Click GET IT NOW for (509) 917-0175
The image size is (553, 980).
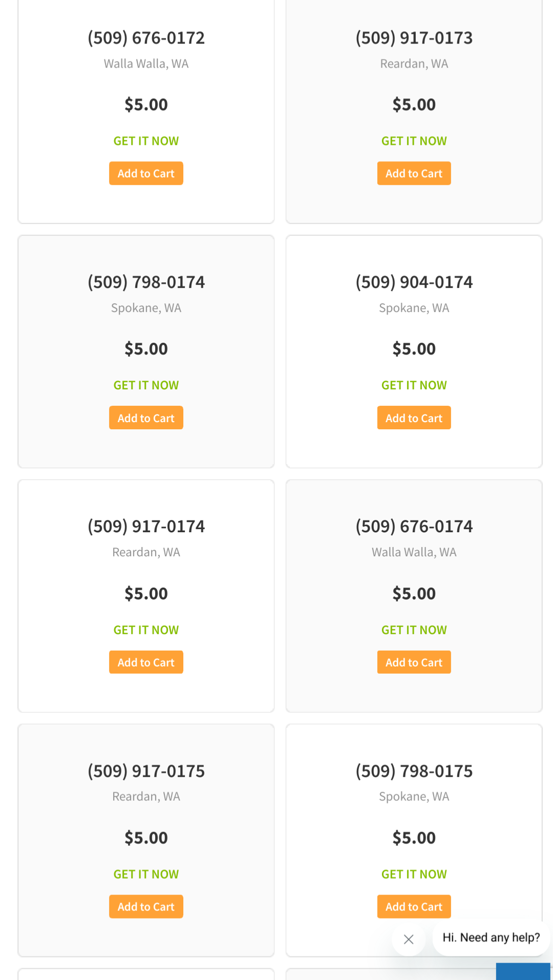pyautogui.click(x=146, y=874)
